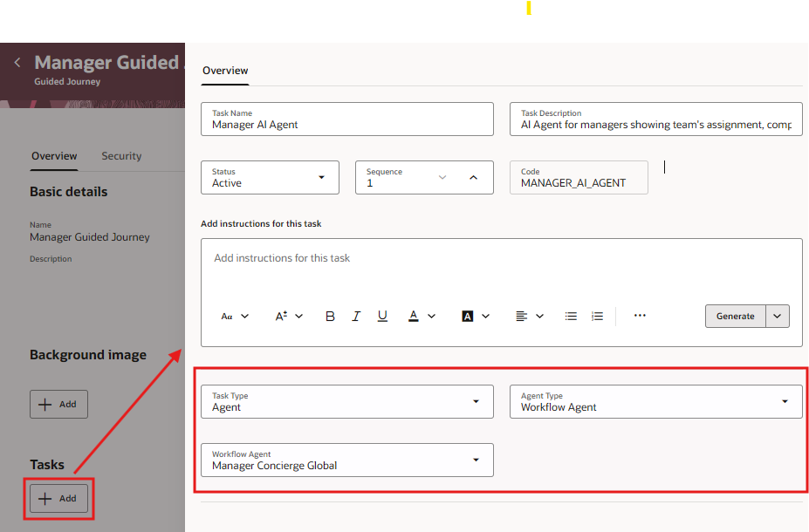Expand the font family dropdown arrow
This screenshot has width=809, height=532.
click(x=245, y=316)
